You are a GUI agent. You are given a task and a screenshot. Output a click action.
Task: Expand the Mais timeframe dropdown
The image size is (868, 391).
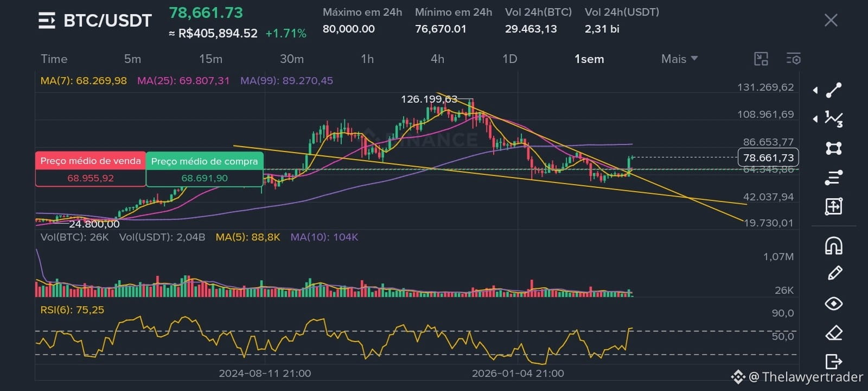pos(679,59)
